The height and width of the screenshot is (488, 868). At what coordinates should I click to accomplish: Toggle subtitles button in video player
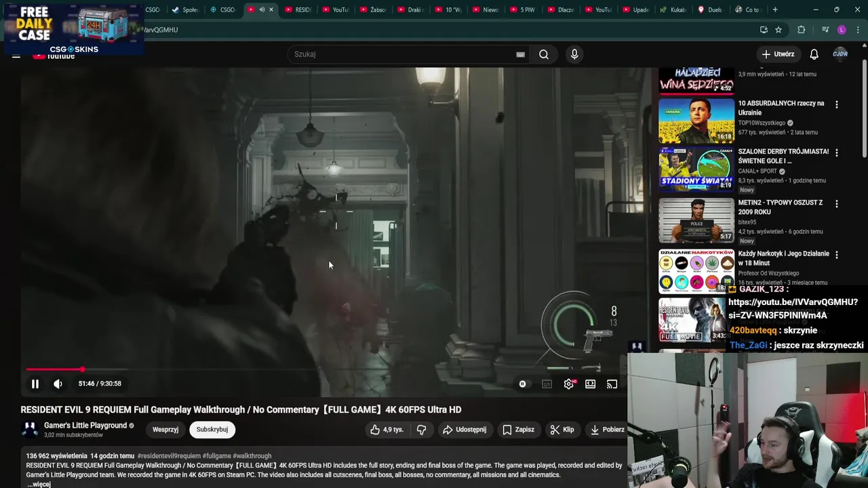pyautogui.click(x=547, y=384)
